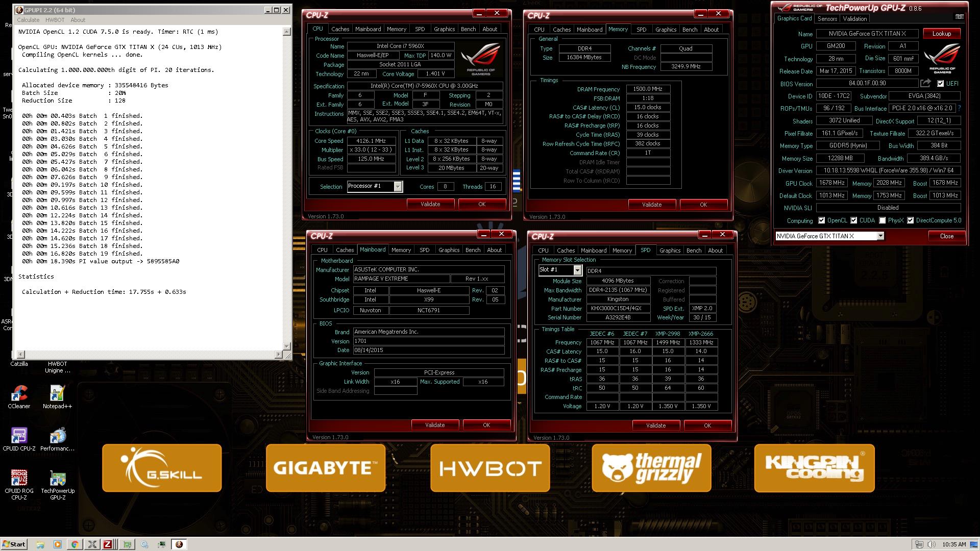Click the Windows Start button
The image size is (980, 551).
(14, 544)
